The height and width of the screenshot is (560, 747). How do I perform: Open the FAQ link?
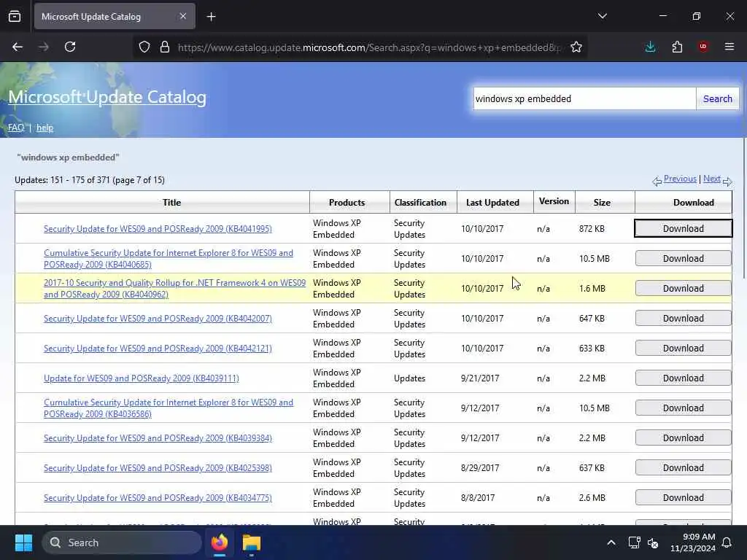tap(16, 128)
